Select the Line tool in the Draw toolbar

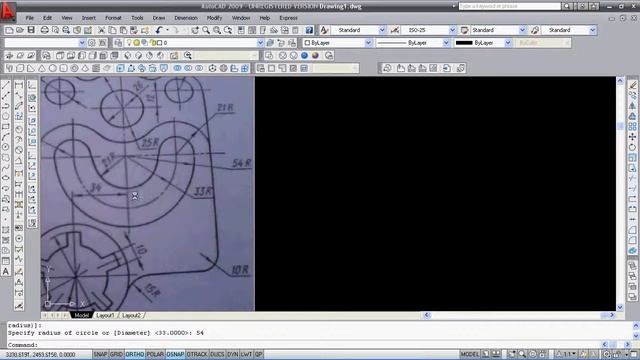coord(6,85)
